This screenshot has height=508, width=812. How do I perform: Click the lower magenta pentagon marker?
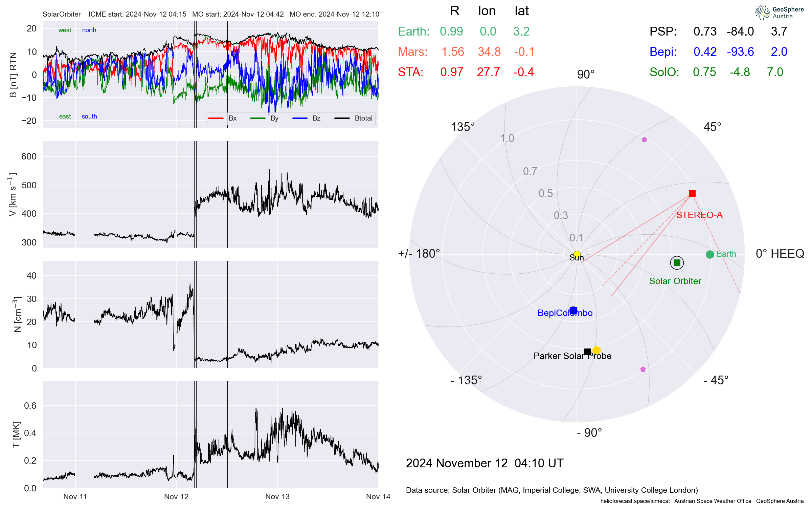(643, 369)
